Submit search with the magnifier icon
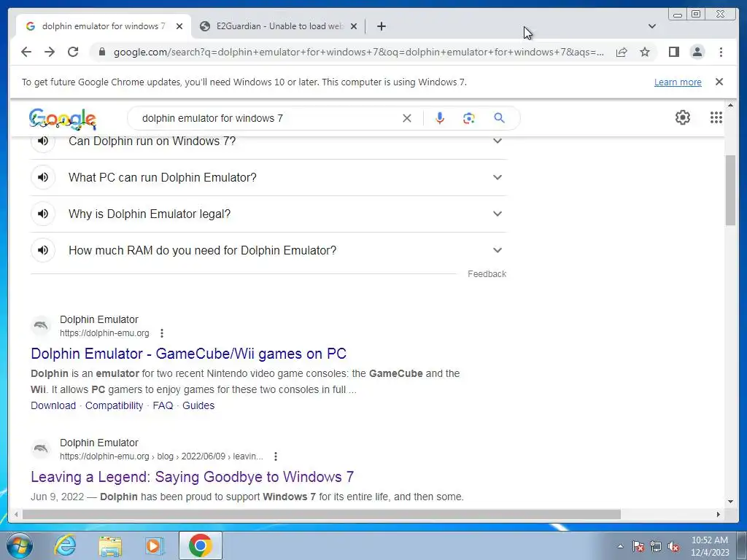Screen dimensions: 747x560 click(x=499, y=118)
